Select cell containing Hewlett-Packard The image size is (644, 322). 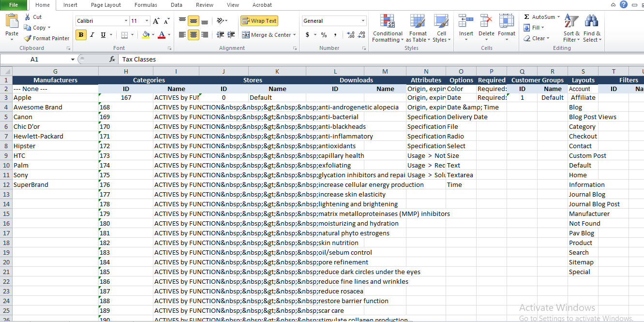[38, 136]
